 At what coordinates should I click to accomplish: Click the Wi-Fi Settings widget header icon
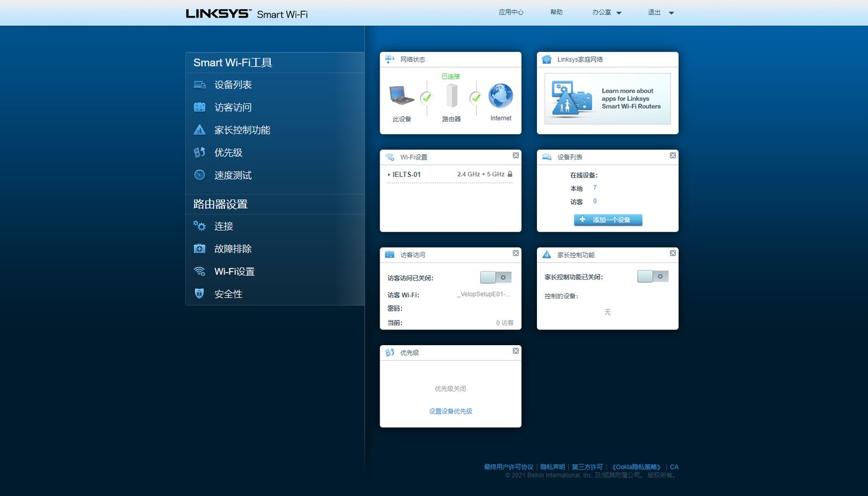point(390,157)
